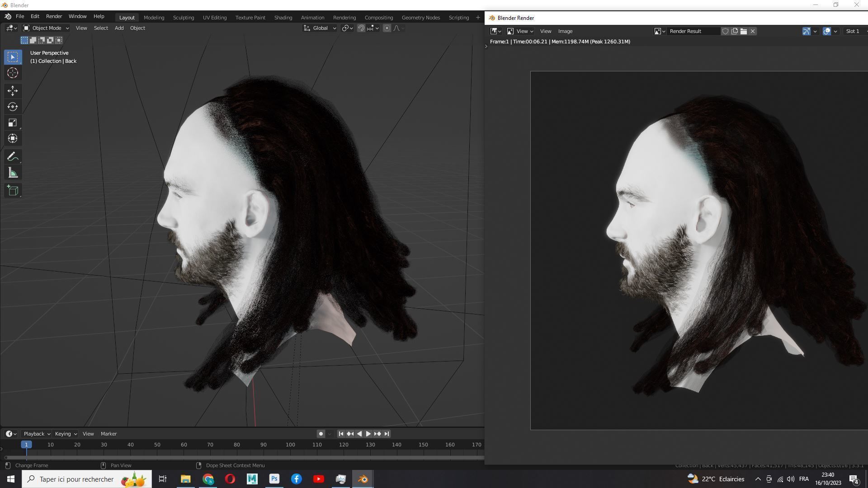Open 3D viewport editor type dropdown
The height and width of the screenshot is (488, 868).
point(12,28)
